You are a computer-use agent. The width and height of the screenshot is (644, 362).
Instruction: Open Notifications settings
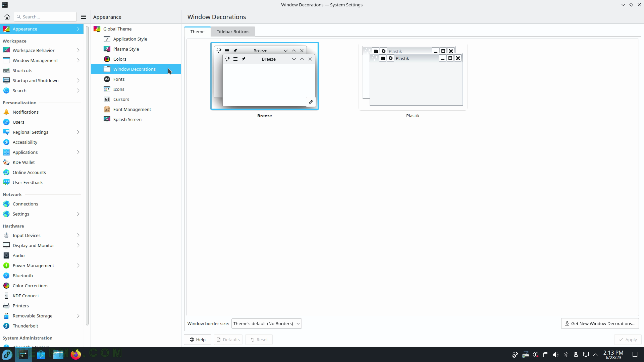[42, 112]
